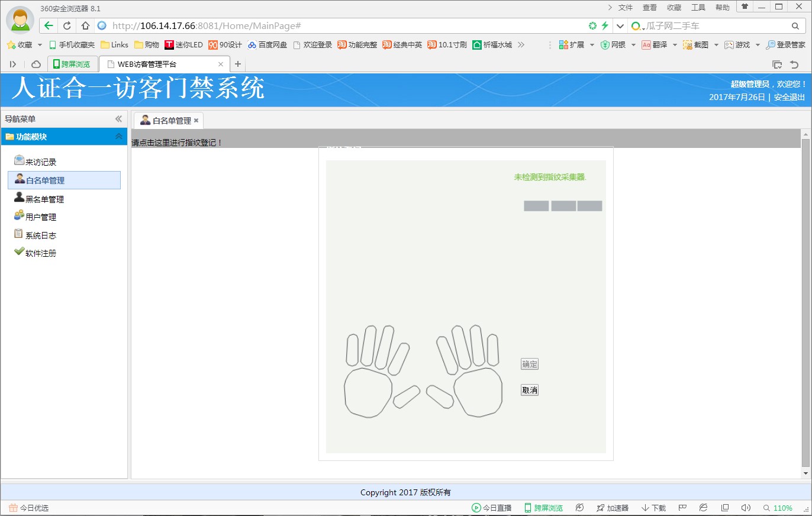812x516 pixels.
Task: Collapse the 功能模块 section
Action: 118,137
